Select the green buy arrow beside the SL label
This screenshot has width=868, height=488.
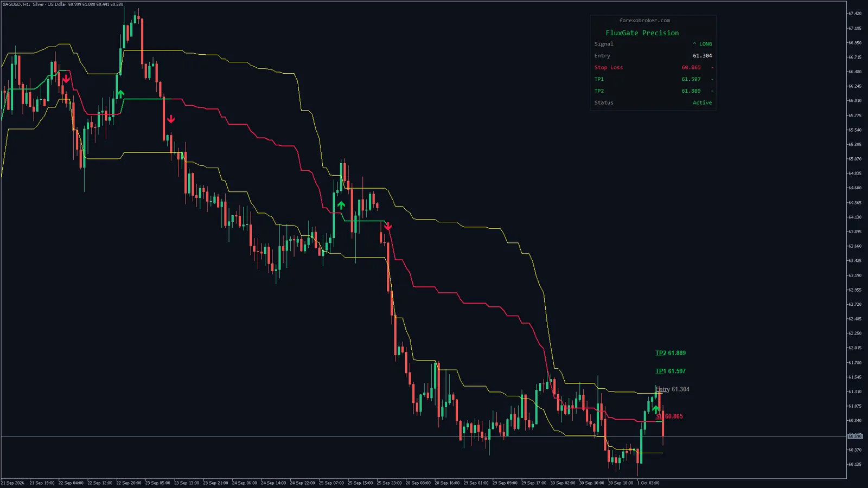click(656, 409)
